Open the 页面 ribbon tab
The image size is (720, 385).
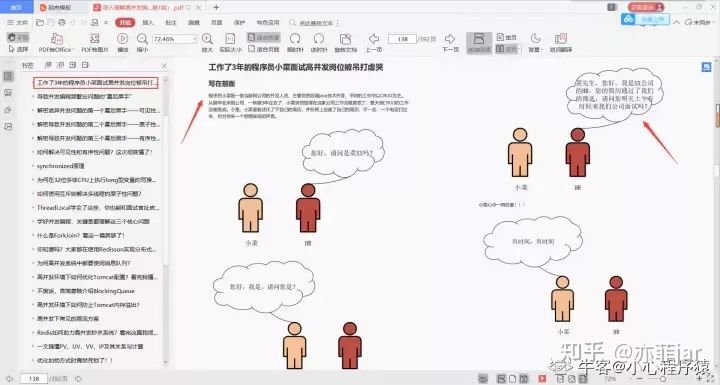tap(217, 22)
